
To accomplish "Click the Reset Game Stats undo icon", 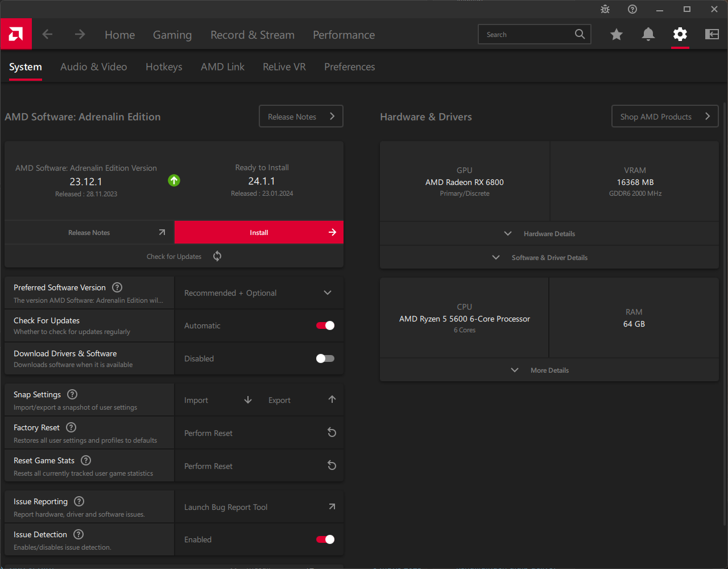I will [332, 465].
